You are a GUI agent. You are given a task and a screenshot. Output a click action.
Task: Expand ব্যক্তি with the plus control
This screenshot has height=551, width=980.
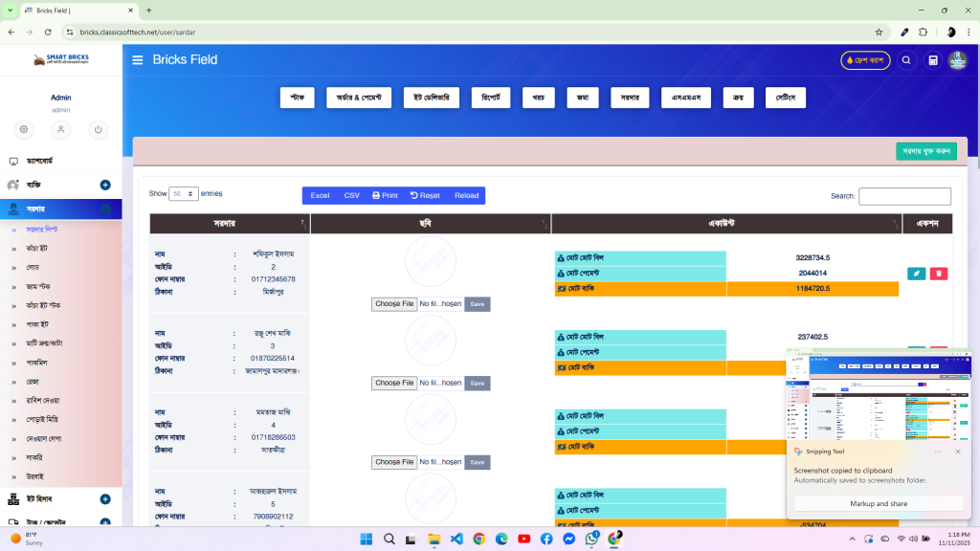click(104, 185)
